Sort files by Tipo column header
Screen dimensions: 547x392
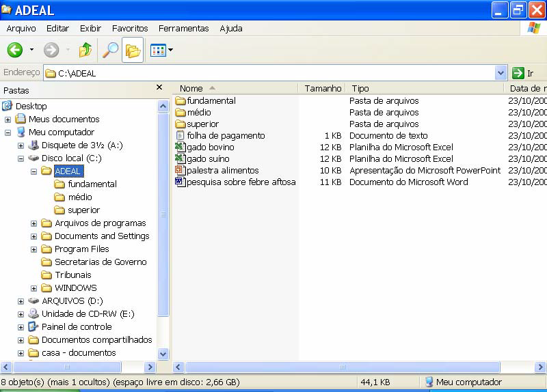pos(425,89)
